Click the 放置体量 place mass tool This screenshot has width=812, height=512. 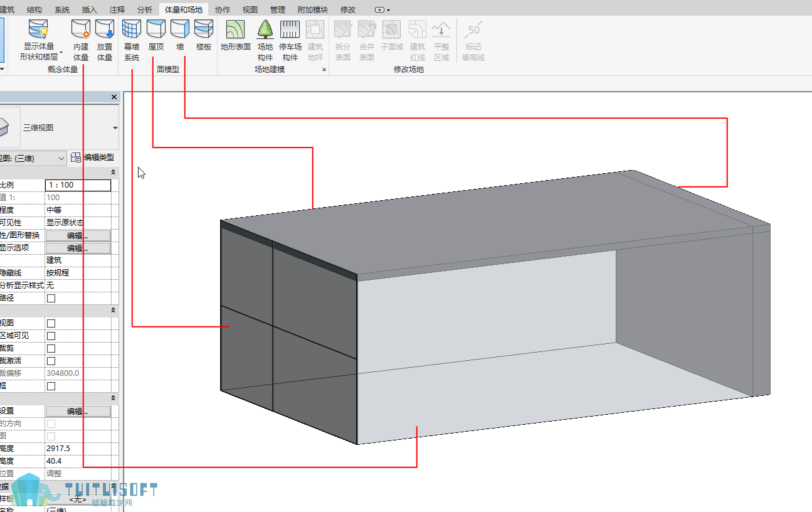coord(105,40)
